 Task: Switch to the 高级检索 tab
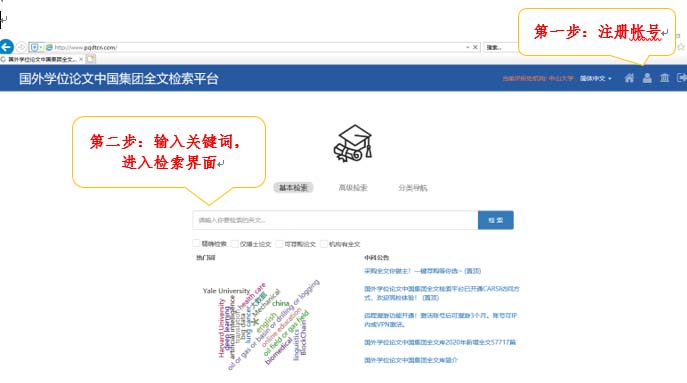(x=353, y=188)
